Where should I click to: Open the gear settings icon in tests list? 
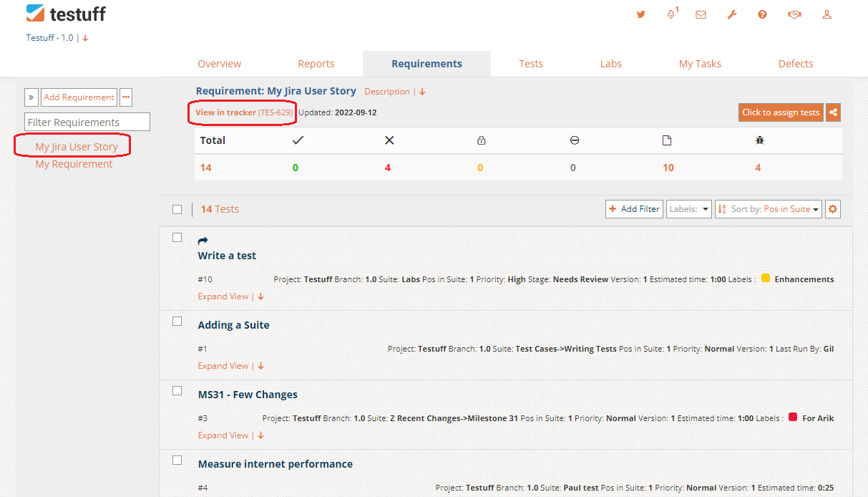click(832, 209)
